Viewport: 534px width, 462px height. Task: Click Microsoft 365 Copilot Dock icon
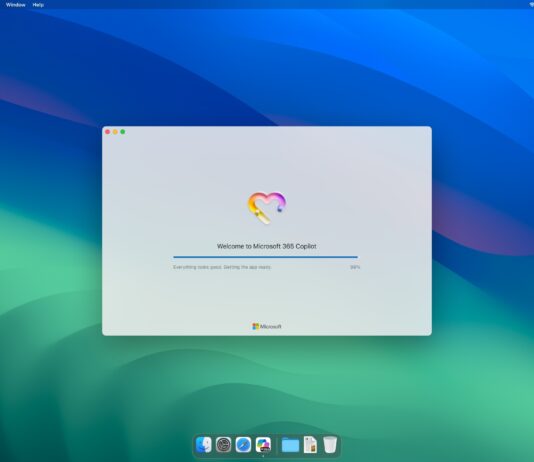pyautogui.click(x=263, y=445)
